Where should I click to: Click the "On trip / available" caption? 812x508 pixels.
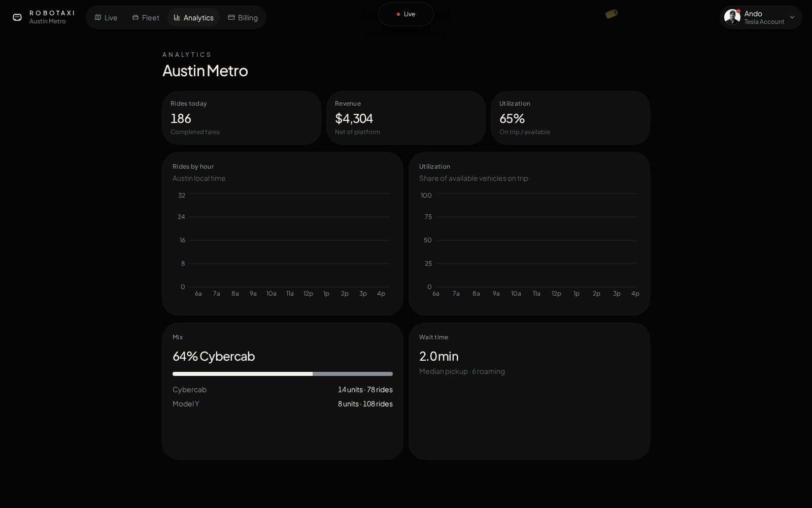[525, 132]
